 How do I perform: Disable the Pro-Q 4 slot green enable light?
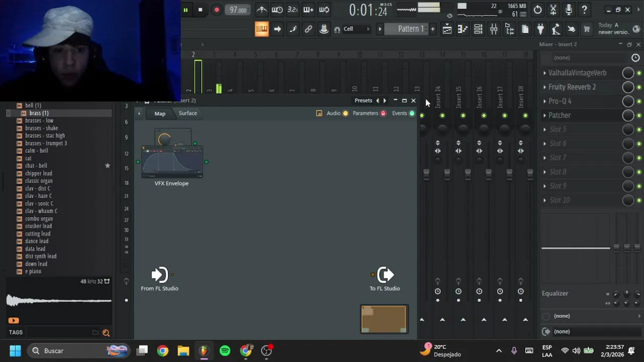click(x=639, y=102)
